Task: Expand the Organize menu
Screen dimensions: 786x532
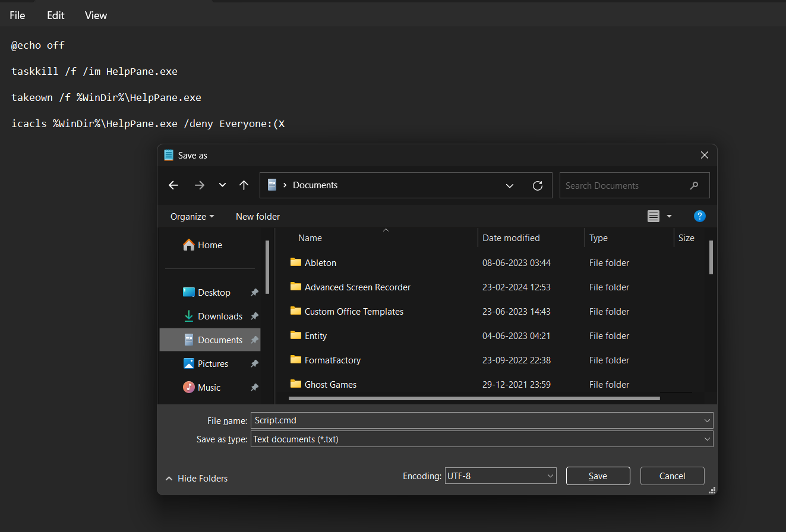Action: (x=191, y=216)
